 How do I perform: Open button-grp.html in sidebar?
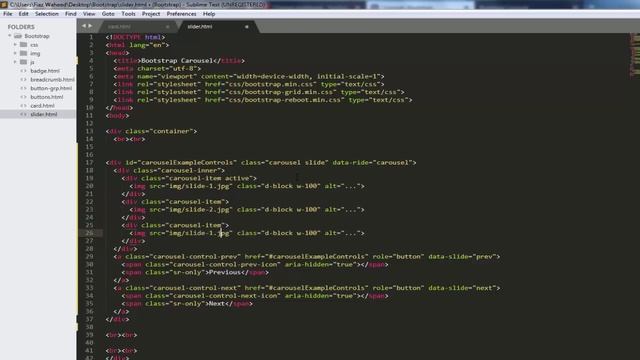(51, 88)
